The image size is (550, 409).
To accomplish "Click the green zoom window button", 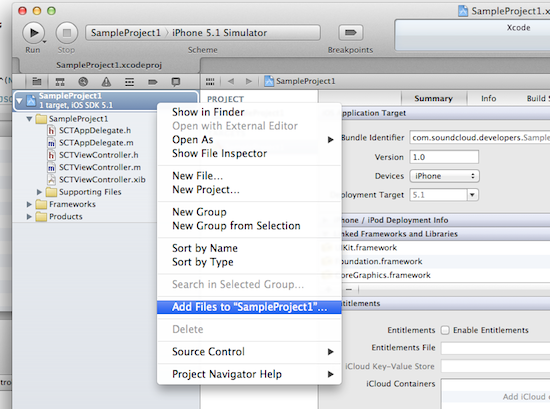I will pos(51,11).
